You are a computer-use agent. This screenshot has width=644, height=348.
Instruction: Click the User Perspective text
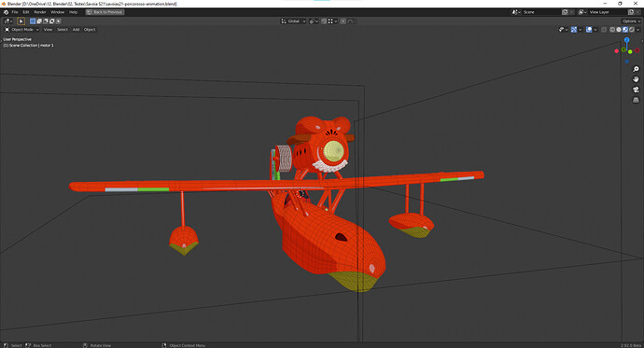pyautogui.click(x=17, y=39)
